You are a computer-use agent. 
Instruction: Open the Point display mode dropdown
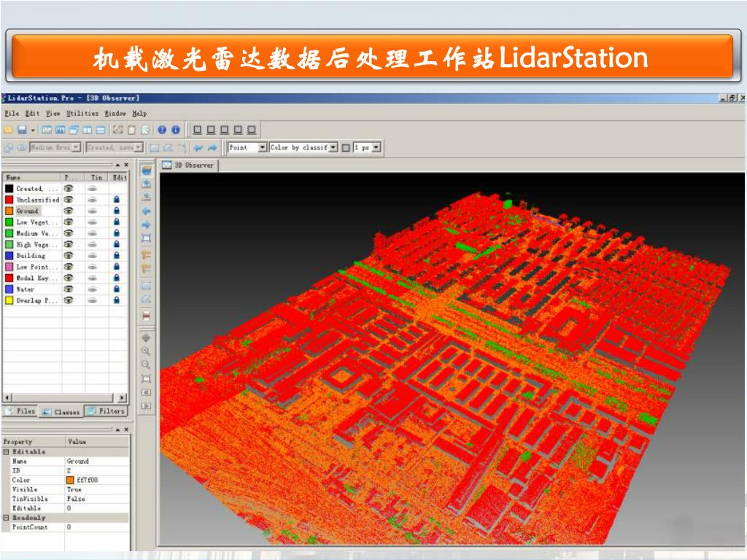pyautogui.click(x=262, y=147)
